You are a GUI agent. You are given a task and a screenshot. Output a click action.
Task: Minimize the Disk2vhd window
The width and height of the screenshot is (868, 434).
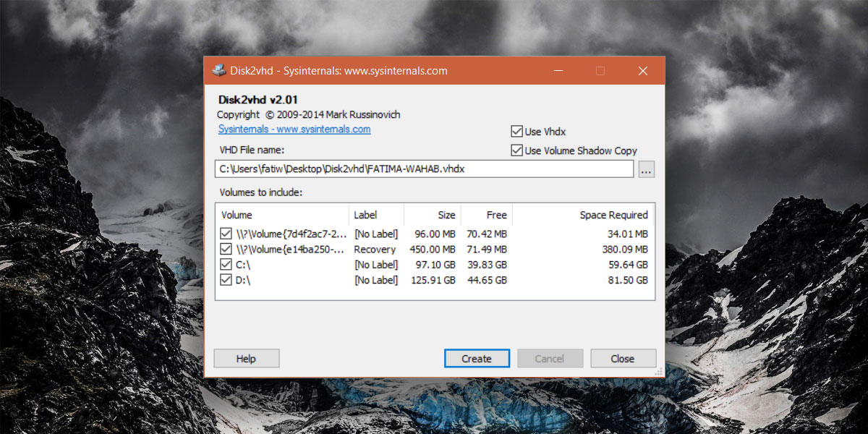(x=558, y=71)
